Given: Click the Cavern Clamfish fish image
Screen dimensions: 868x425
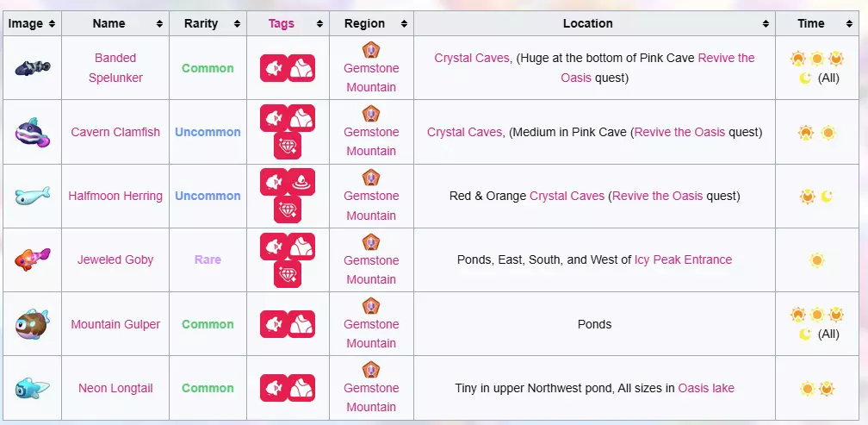Looking at the screenshot, I should 32,132.
